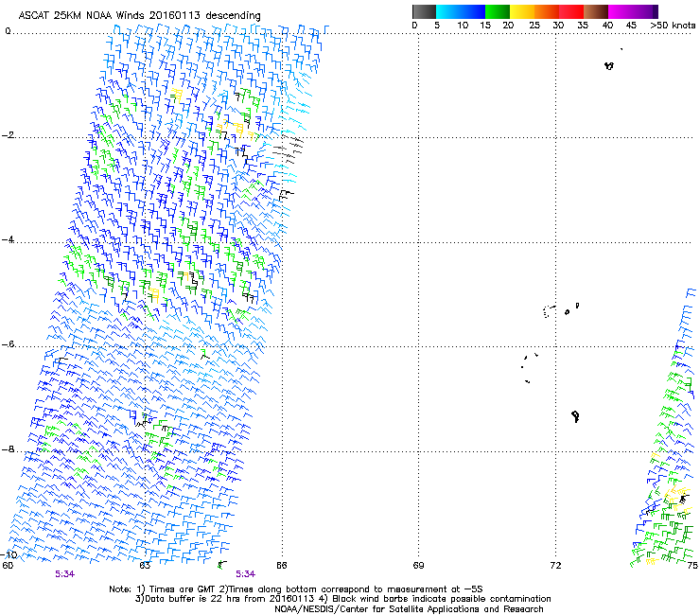Select the yellow 20-25 knots color segment
The image size is (700, 615).
[x=522, y=11]
